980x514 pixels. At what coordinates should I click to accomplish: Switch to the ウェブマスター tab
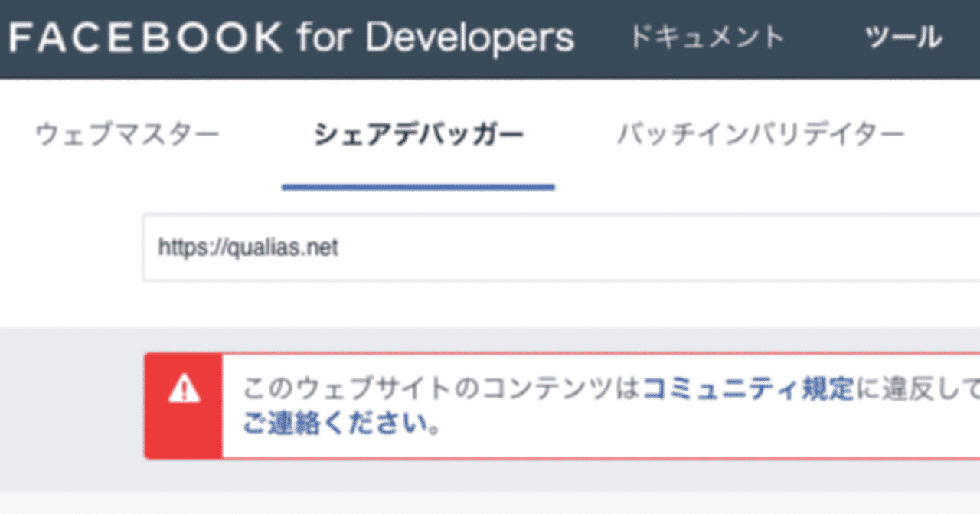(127, 135)
